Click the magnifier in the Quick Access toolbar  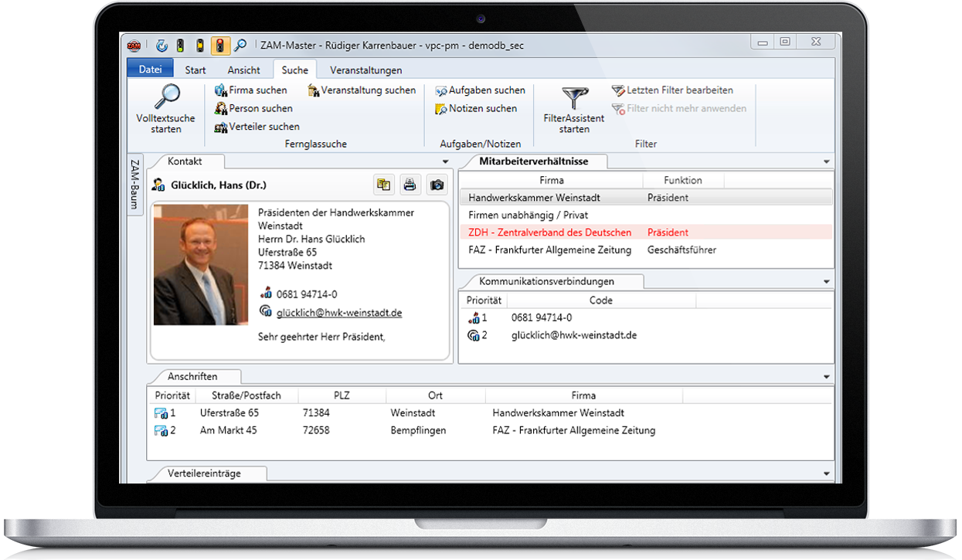[242, 45]
